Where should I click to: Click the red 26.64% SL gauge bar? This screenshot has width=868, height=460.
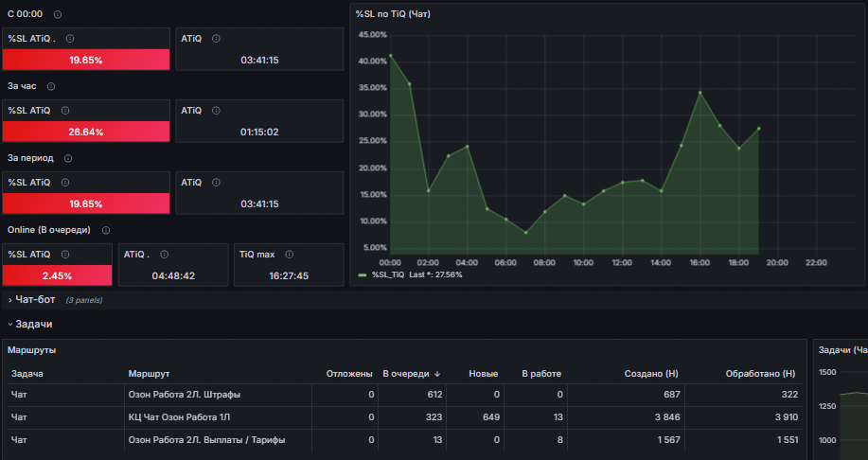tap(86, 132)
